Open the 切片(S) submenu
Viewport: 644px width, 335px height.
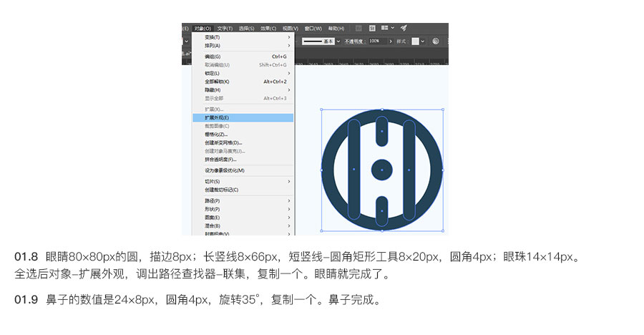point(243,181)
